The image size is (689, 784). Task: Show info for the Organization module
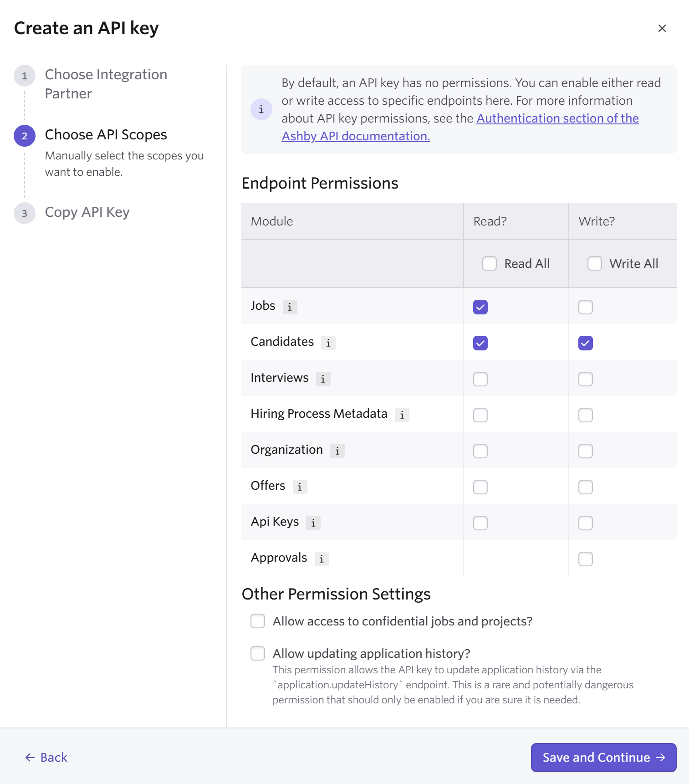pyautogui.click(x=337, y=451)
